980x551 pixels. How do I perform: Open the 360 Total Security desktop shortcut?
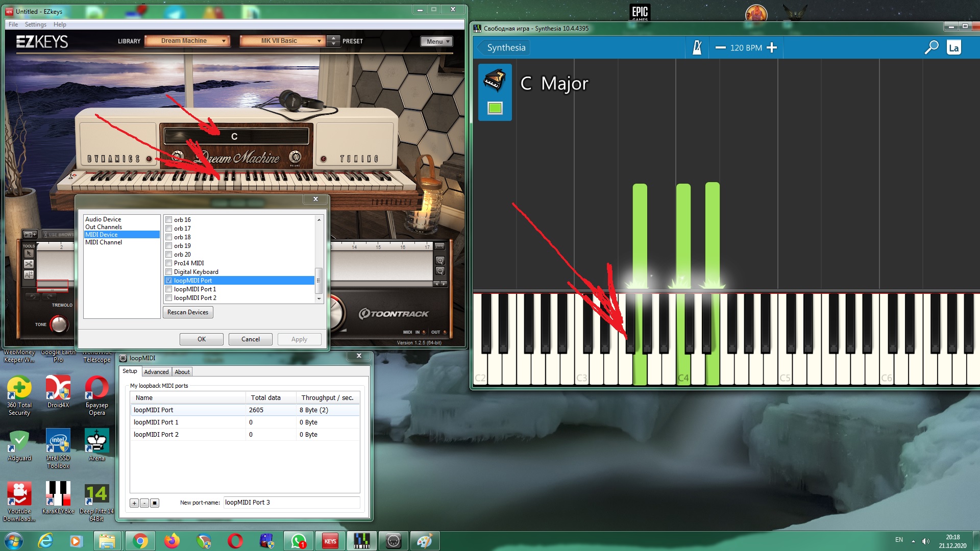pyautogui.click(x=19, y=395)
